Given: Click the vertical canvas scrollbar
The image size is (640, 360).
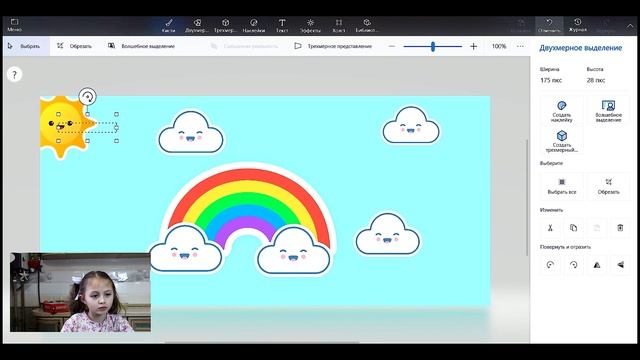Looking at the screenshot, I should (527, 198).
